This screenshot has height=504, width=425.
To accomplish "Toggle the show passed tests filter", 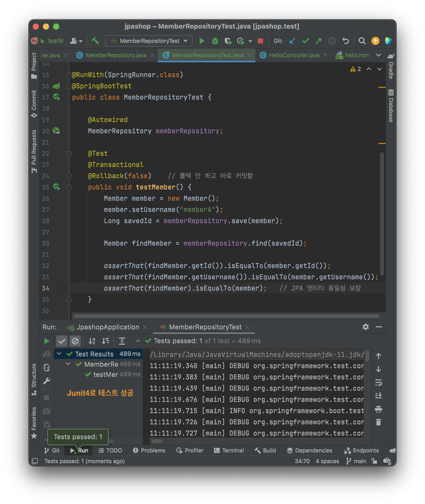I will [x=62, y=341].
